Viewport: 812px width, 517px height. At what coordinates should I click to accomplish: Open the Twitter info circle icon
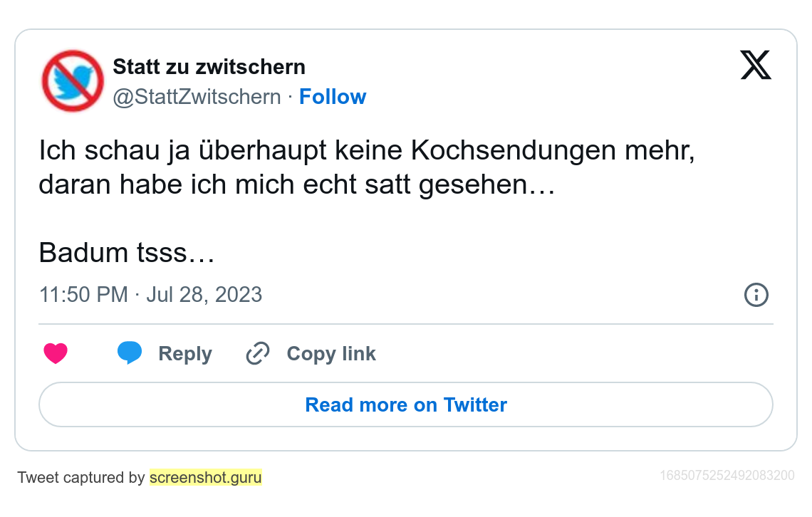click(x=756, y=295)
